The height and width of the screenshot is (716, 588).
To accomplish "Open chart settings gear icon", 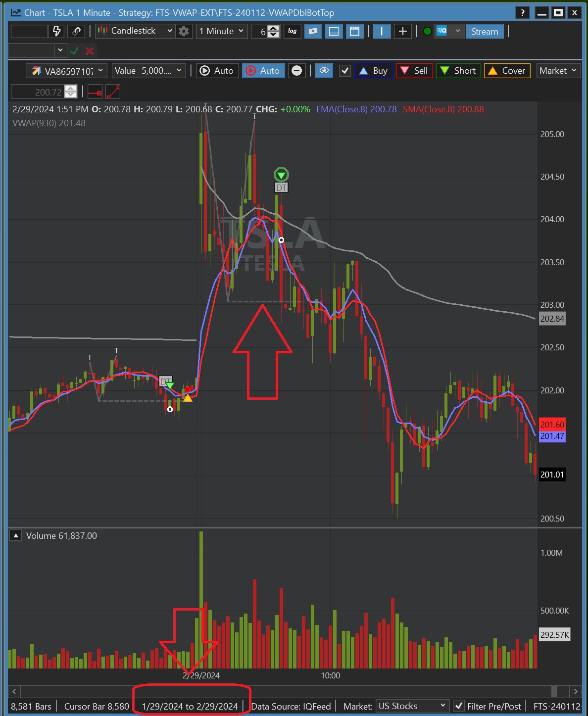I will tap(184, 31).
